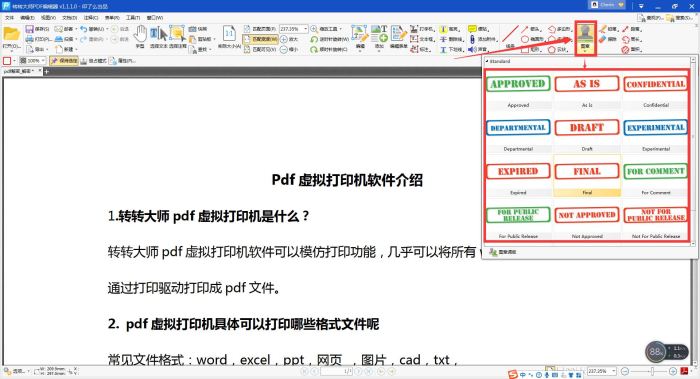
Task: Insert the APPROVED stamp
Action: click(518, 84)
